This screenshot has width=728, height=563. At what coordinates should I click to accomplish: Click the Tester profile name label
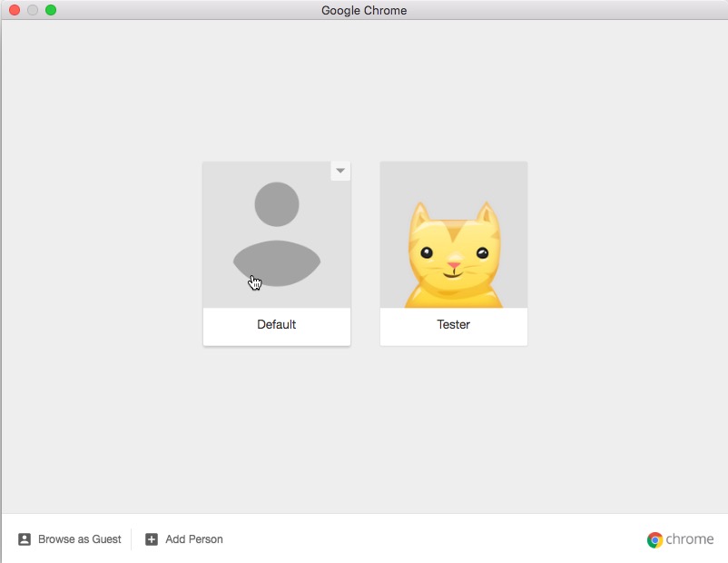tap(454, 324)
